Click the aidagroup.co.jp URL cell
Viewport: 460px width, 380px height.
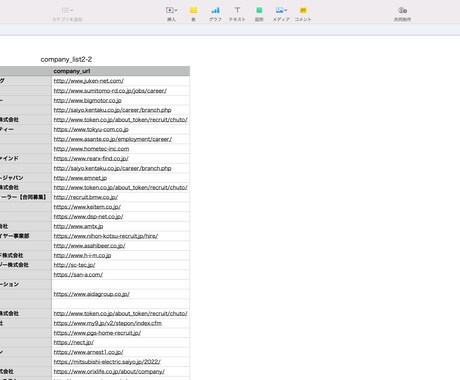[121, 294]
